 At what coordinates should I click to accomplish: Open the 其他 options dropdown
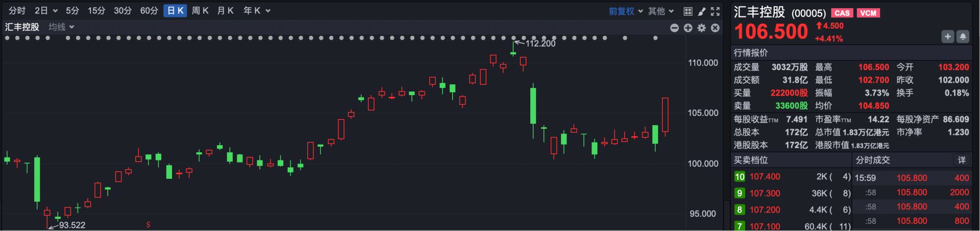(x=661, y=11)
